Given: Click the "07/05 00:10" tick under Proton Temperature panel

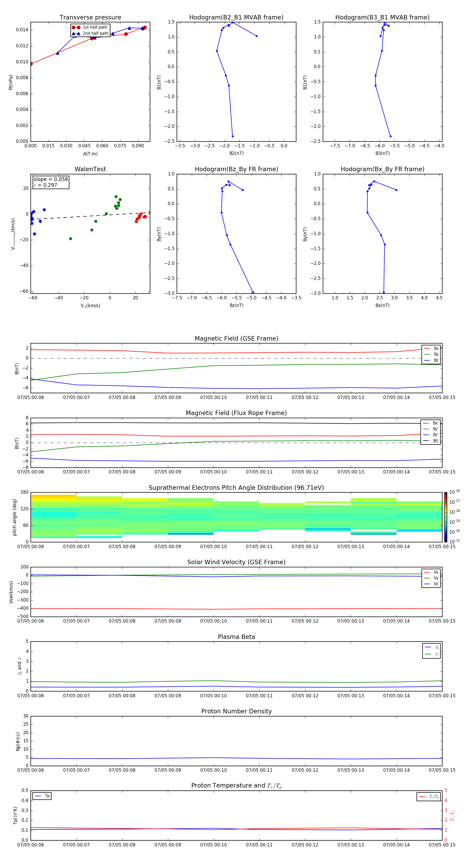Looking at the screenshot, I should pyautogui.click(x=213, y=845).
